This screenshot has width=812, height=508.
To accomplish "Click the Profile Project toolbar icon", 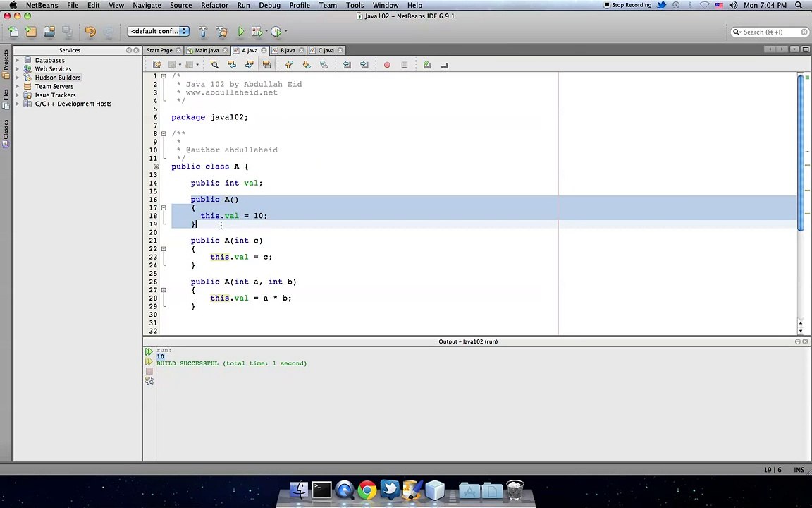I will pyautogui.click(x=276, y=32).
